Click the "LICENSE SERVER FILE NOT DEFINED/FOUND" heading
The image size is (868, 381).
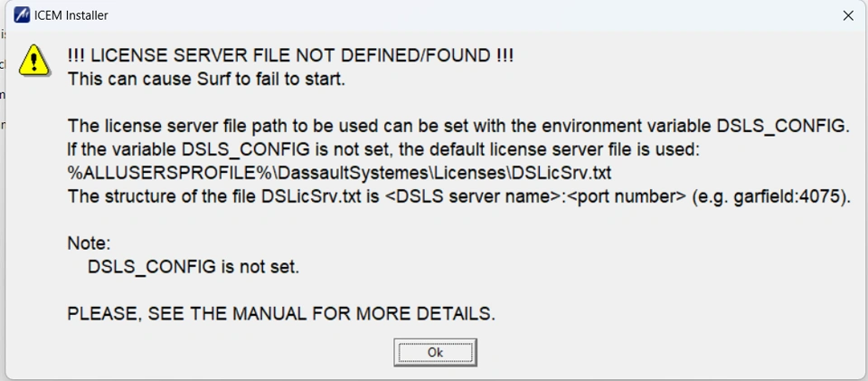(x=290, y=56)
